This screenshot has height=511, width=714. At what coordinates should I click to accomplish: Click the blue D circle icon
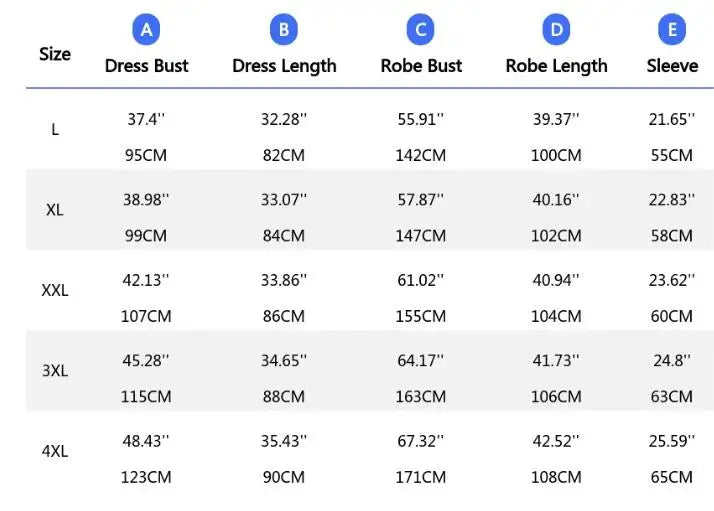(556, 30)
